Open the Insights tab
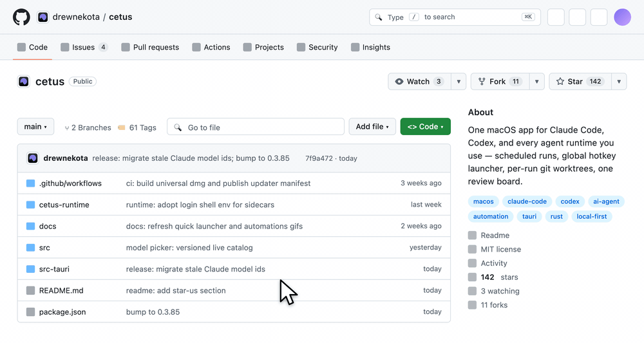This screenshot has height=343, width=644. [370, 47]
